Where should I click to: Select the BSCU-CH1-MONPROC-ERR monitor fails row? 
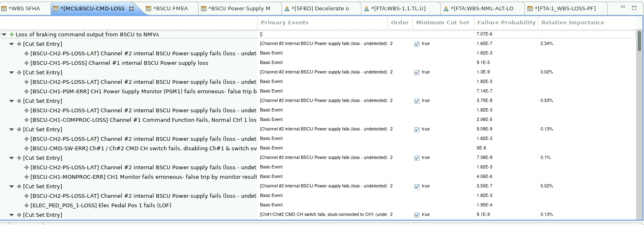318,177
